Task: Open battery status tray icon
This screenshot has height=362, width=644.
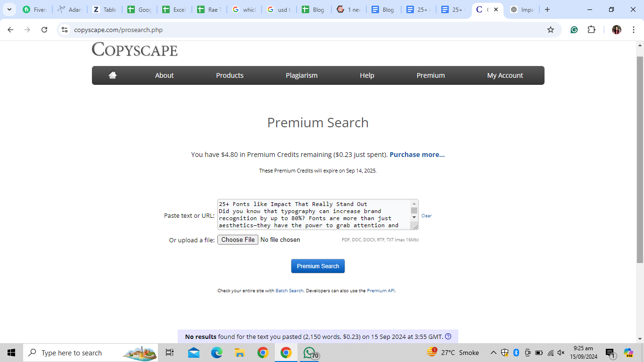Action: click(539, 353)
